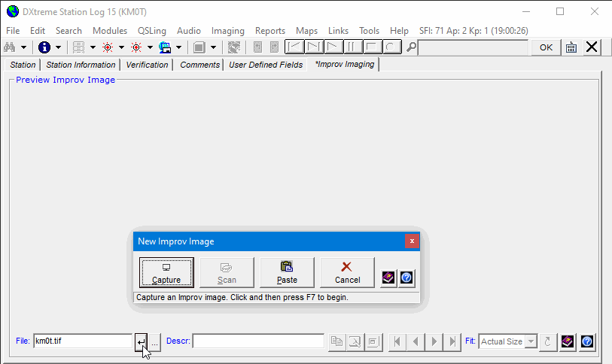Click the audio stop button in toolbar

[372, 47]
